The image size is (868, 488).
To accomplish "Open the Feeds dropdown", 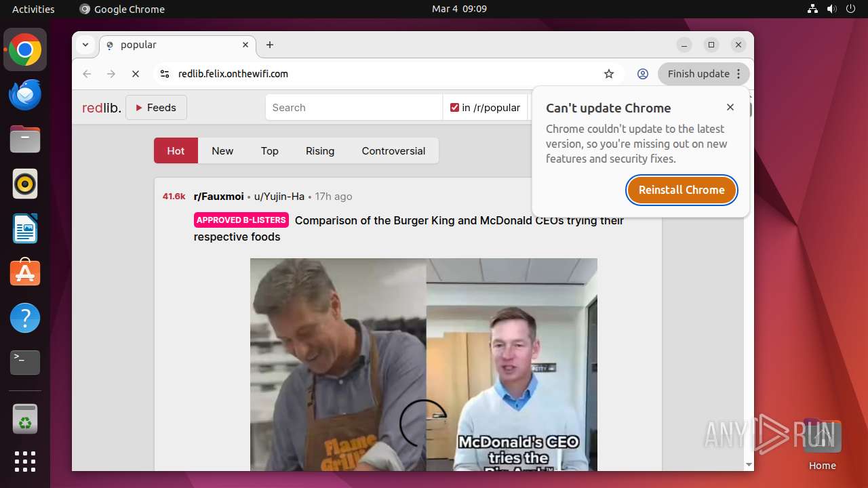I will (156, 108).
